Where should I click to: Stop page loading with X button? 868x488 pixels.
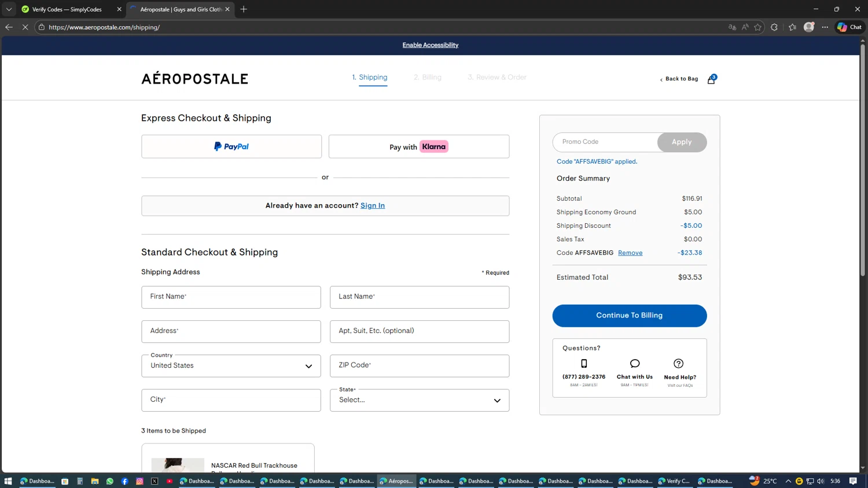pyautogui.click(x=25, y=27)
